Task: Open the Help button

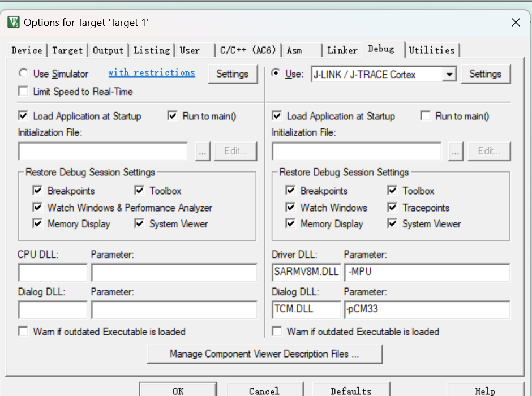Action: click(x=486, y=390)
